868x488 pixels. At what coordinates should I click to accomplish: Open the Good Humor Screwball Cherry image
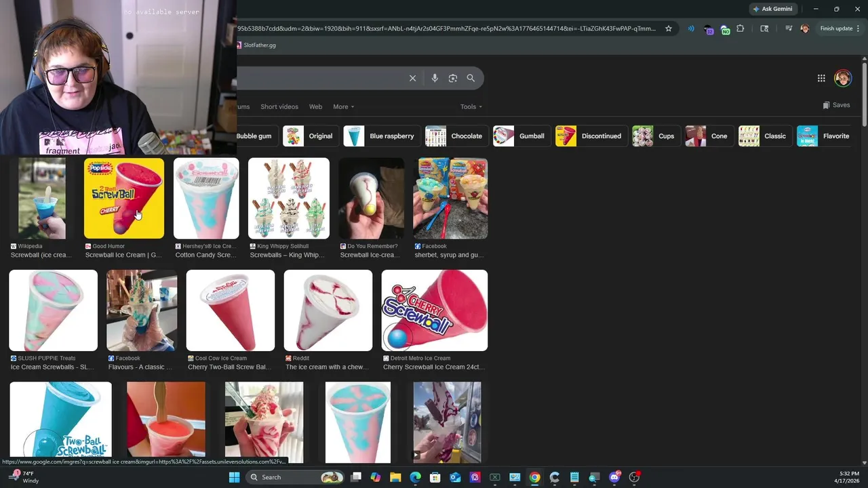124,198
